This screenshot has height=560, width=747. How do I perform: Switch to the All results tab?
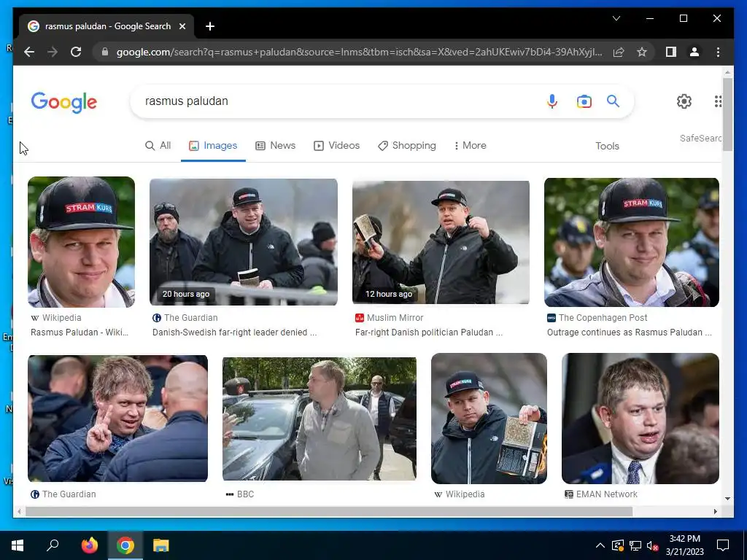(x=158, y=146)
